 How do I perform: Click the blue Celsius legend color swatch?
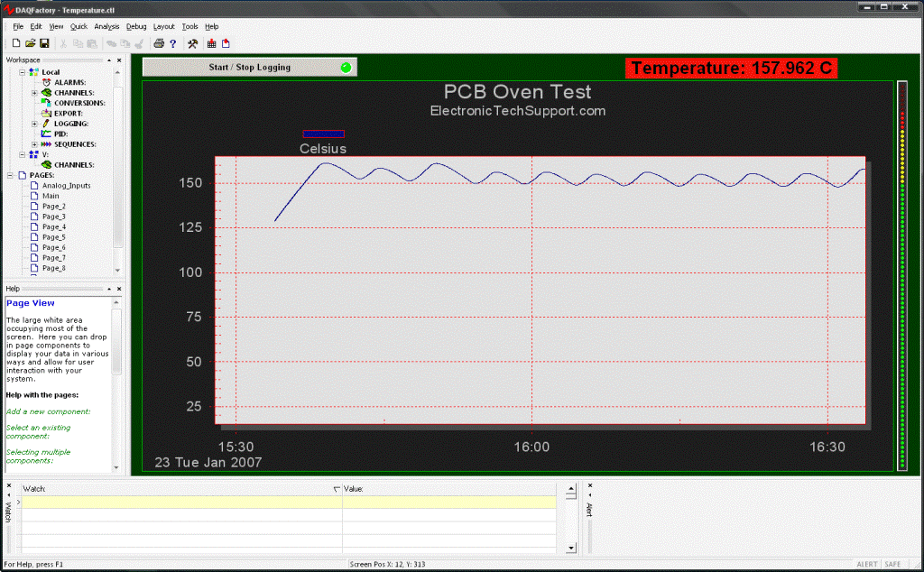(323, 134)
